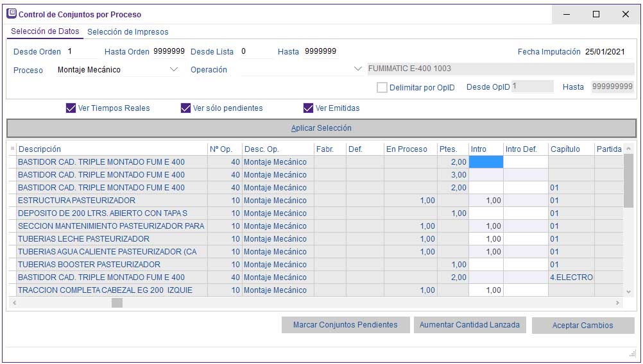The width and height of the screenshot is (643, 364).
Task: Toggle Ver Tiempos Reales checkbox
Action: click(x=71, y=108)
